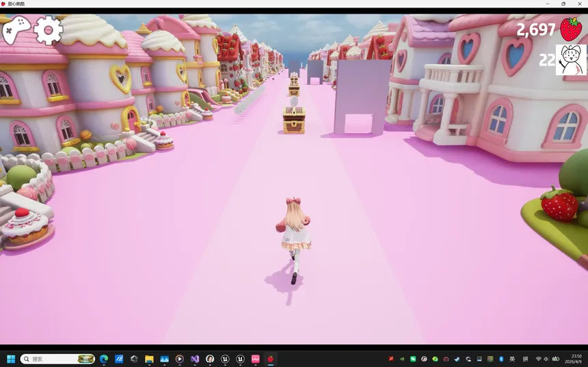Click the nearest treasure chest on the road

point(294,120)
